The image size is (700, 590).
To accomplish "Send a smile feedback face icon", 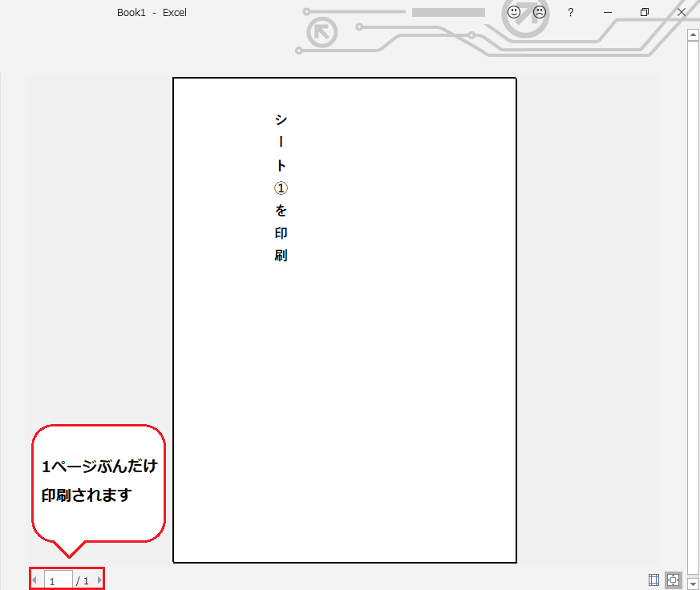I will 514,12.
